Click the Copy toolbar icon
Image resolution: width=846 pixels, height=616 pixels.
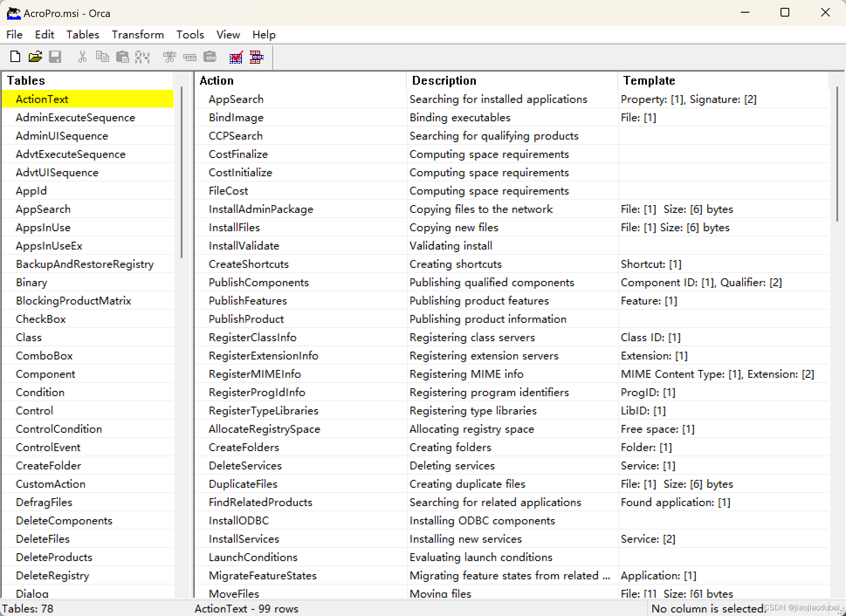pos(102,57)
